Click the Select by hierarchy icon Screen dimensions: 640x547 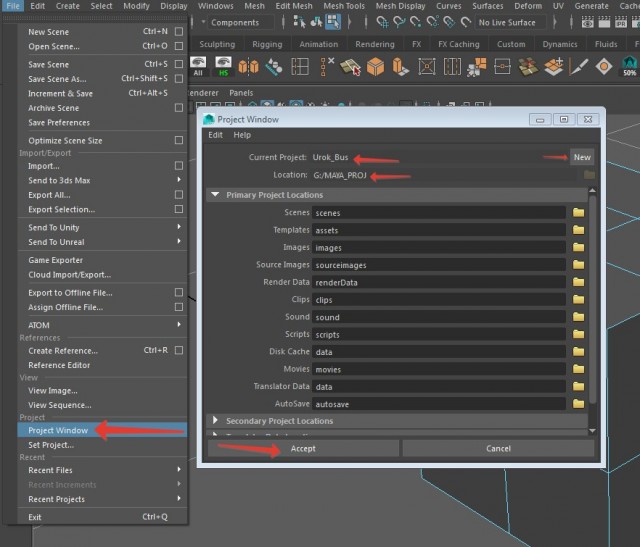(x=299, y=22)
